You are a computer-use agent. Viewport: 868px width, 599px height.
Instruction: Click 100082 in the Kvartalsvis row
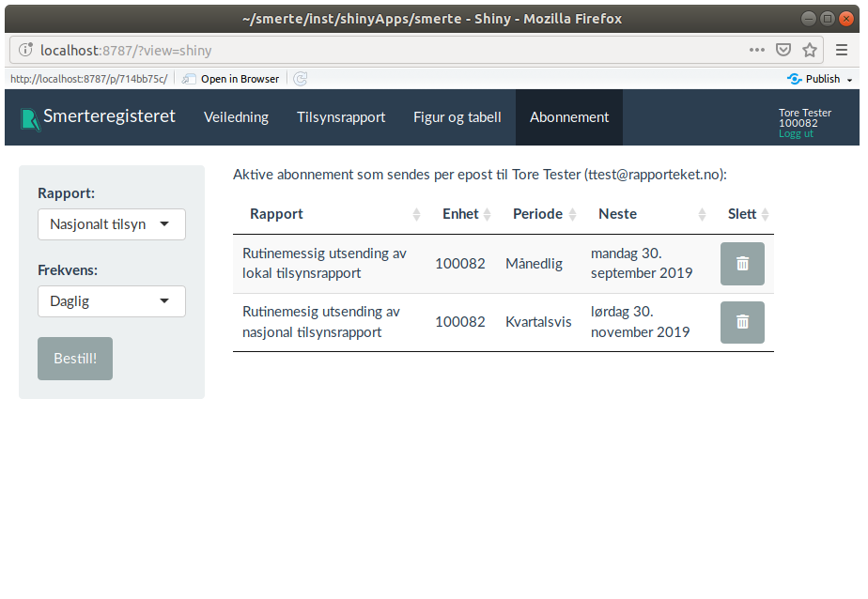pos(460,322)
